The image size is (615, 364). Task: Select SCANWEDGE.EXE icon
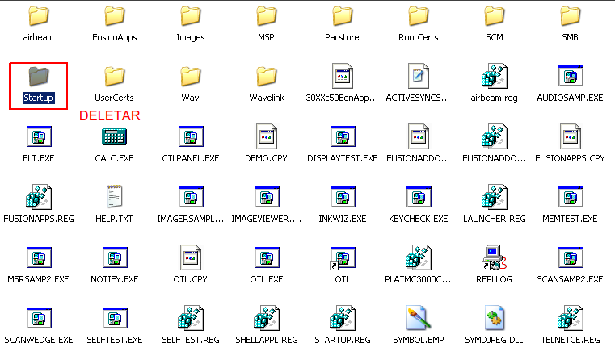39,318
